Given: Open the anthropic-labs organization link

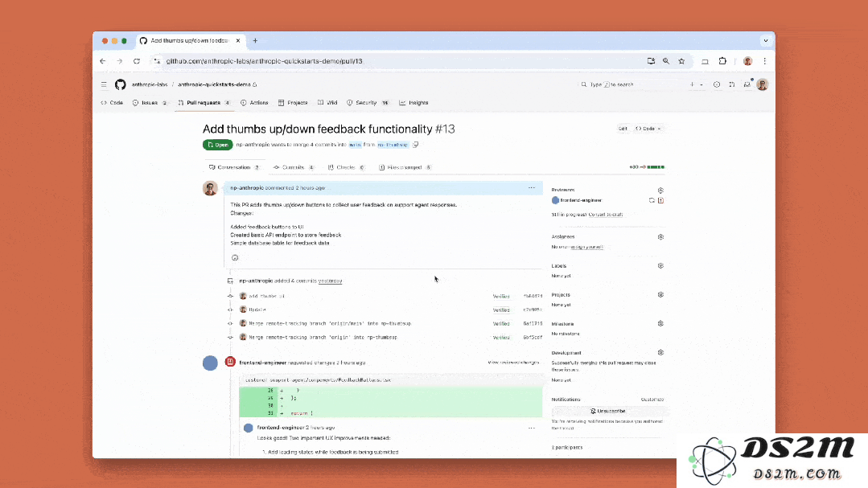Looking at the screenshot, I should 150,84.
